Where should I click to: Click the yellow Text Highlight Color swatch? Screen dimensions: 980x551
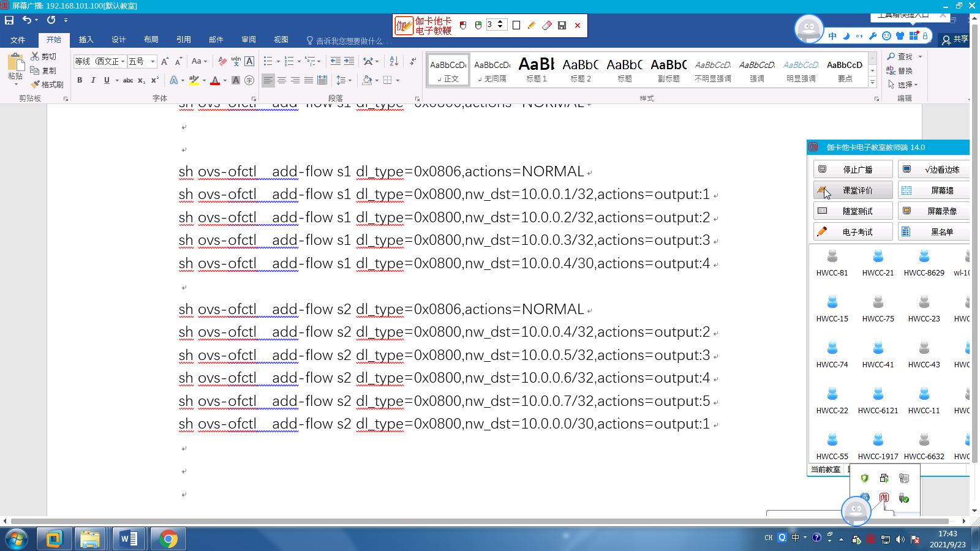[x=194, y=80]
